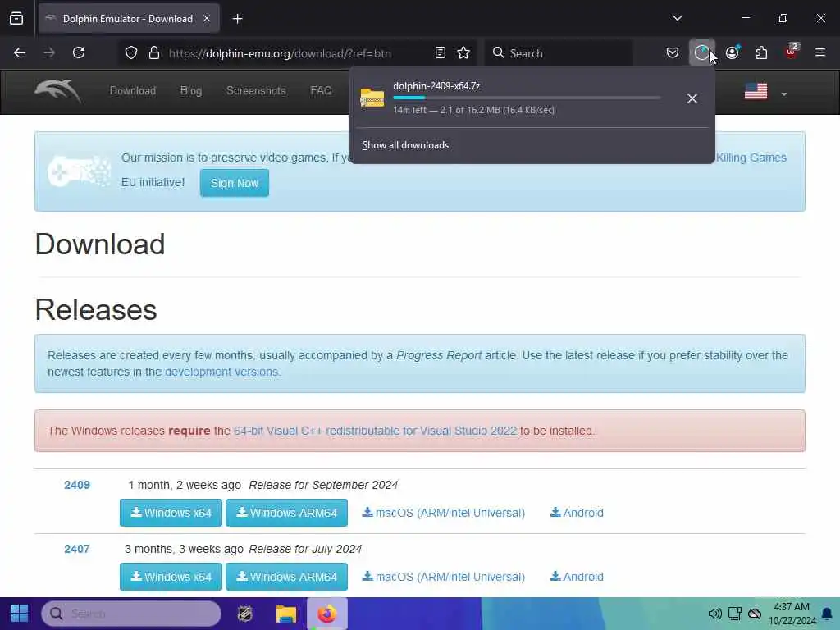Close the Dolphin Emulator tab
The width and height of the screenshot is (840, 630).
click(x=207, y=19)
